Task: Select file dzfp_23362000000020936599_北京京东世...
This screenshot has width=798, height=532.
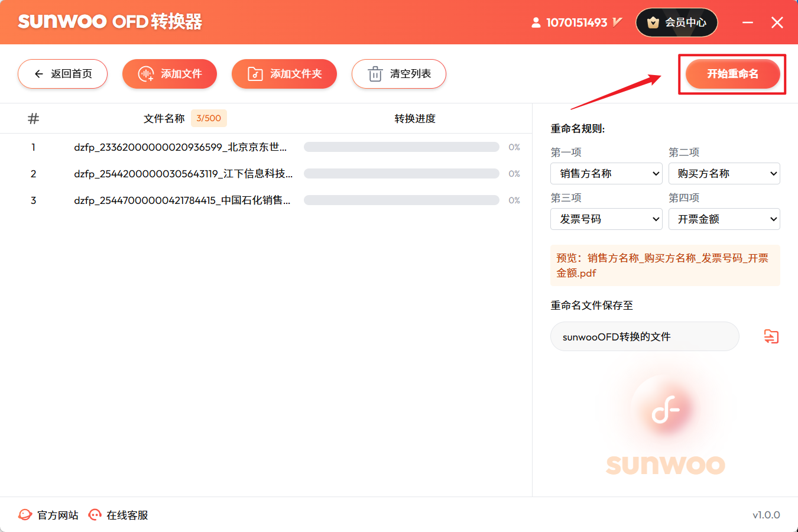Action: (180, 147)
